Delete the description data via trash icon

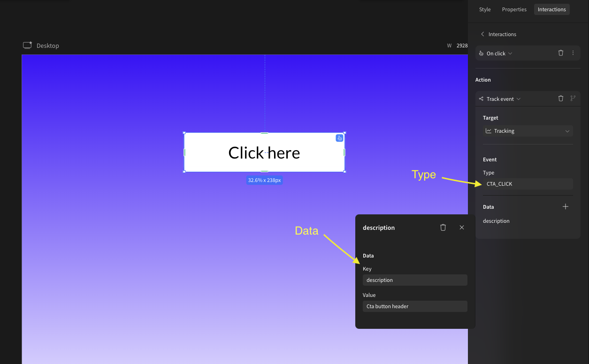(x=443, y=227)
